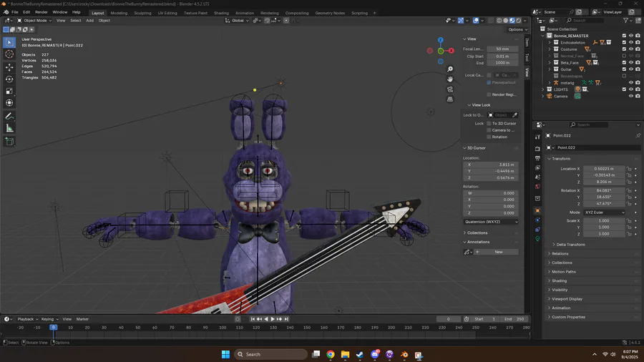
Task: Open Global transform orientation dropdown
Action: coord(237,21)
